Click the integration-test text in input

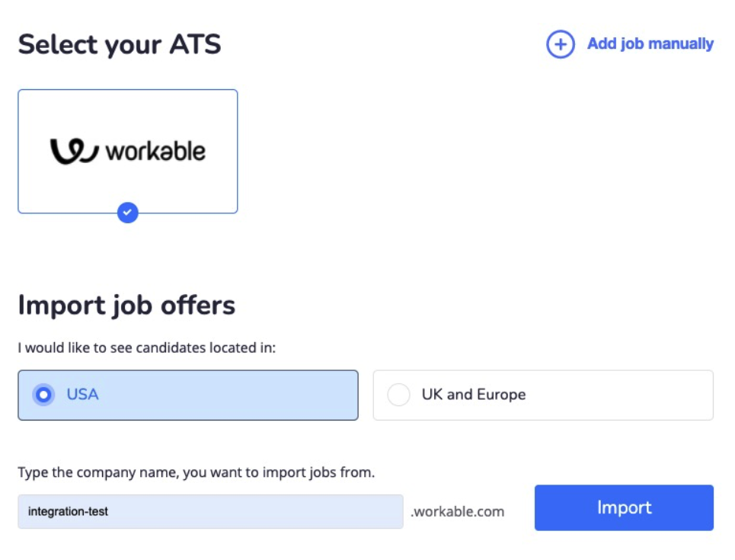pos(68,511)
